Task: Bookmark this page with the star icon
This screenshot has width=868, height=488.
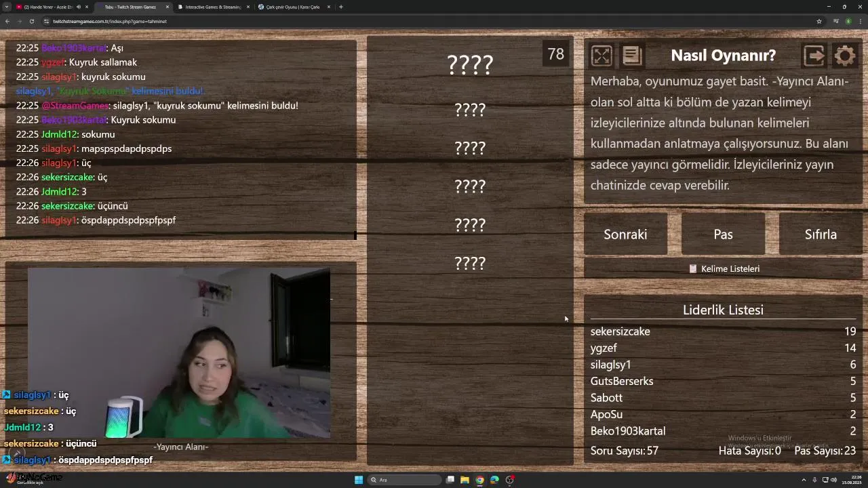Action: 819,21
